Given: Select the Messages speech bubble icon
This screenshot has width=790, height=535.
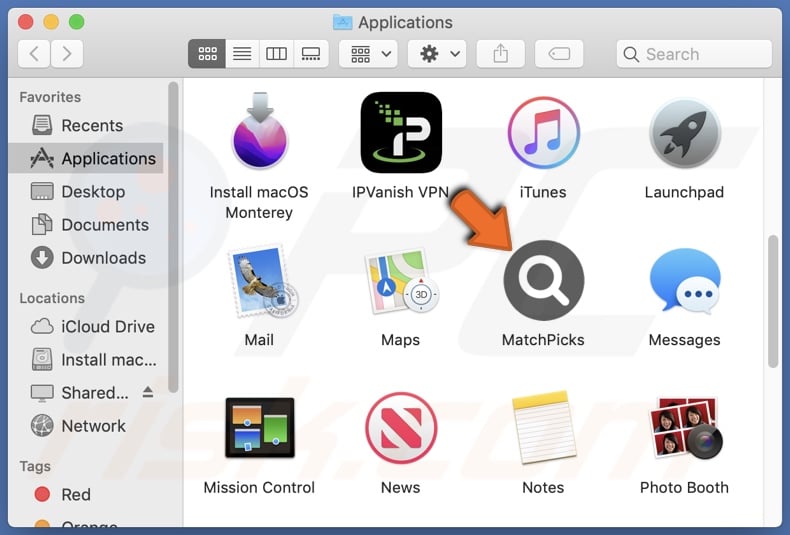Looking at the screenshot, I should click(x=685, y=281).
